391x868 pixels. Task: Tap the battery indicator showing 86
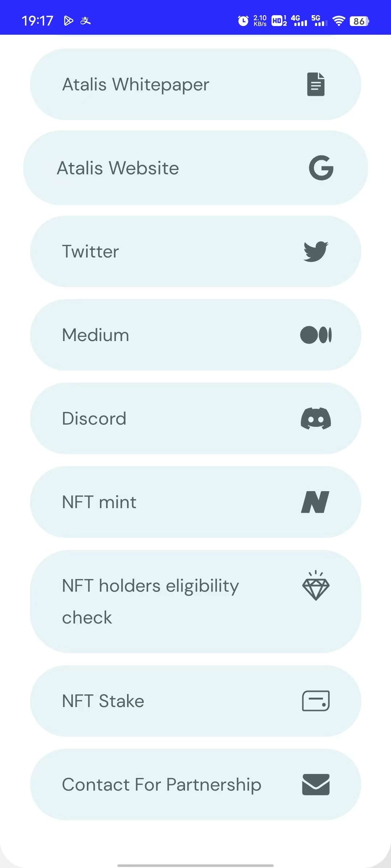[360, 21]
